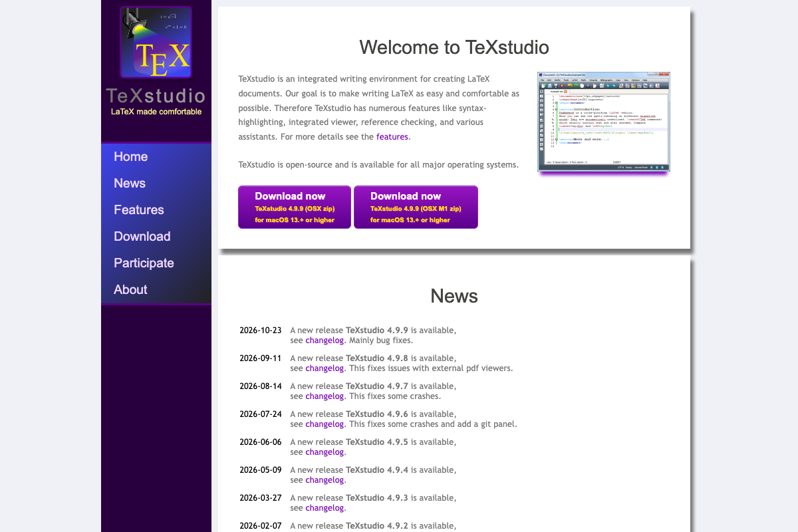Open changelog link for TeXstudio 4.9.4
The width and height of the screenshot is (798, 532).
325,480
